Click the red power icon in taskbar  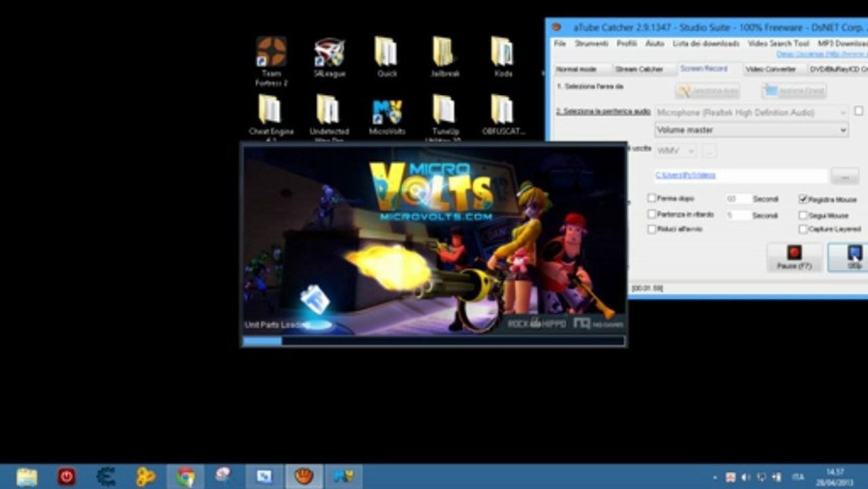[x=66, y=477]
